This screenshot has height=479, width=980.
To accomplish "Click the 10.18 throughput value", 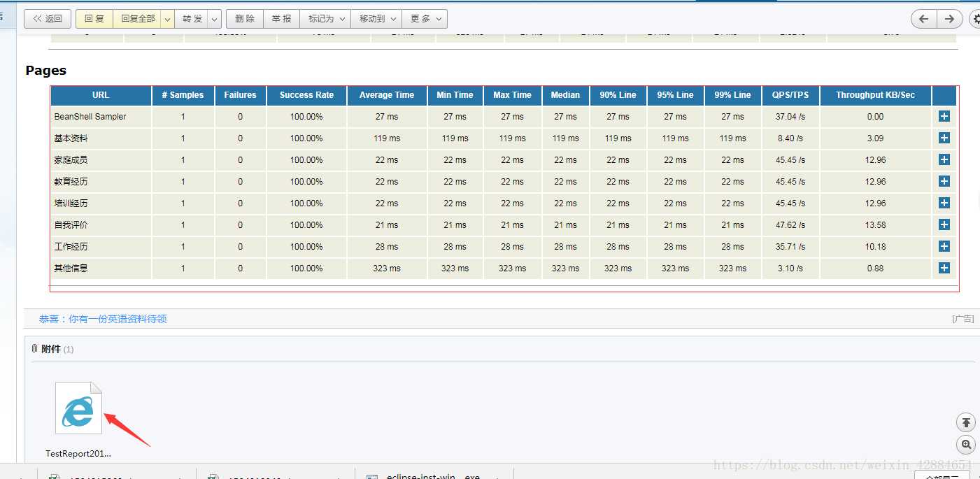I will 875,247.
